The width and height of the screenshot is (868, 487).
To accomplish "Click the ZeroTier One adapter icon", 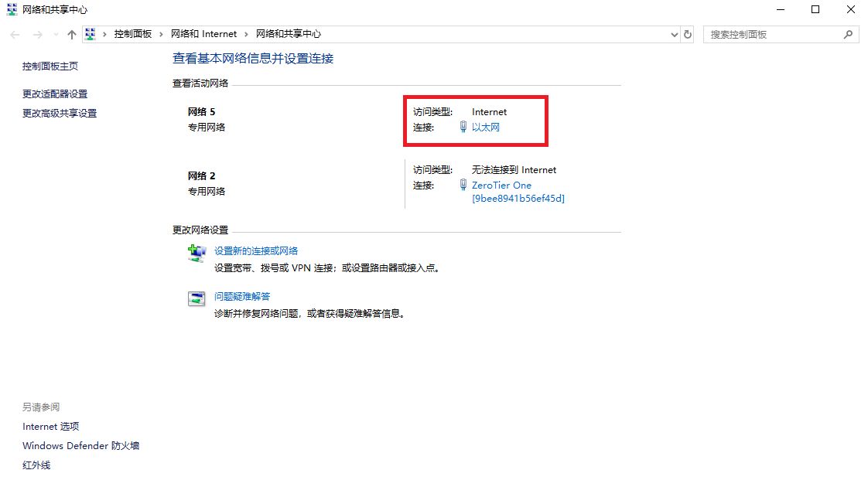I will click(463, 186).
